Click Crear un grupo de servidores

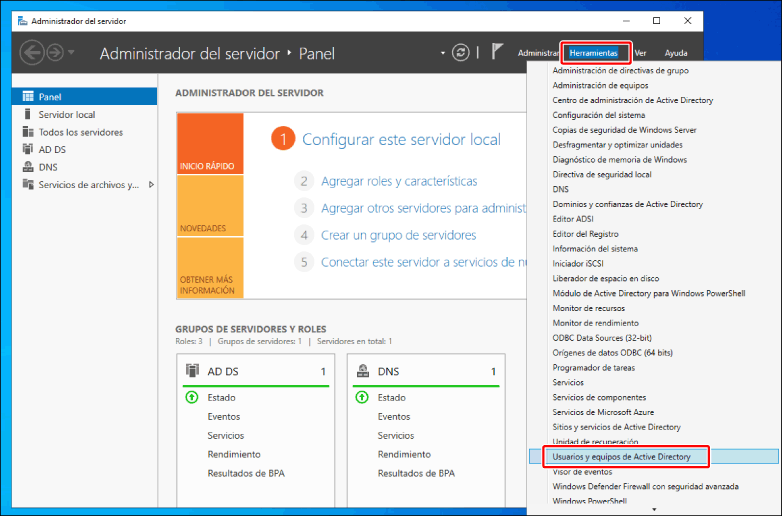point(398,235)
